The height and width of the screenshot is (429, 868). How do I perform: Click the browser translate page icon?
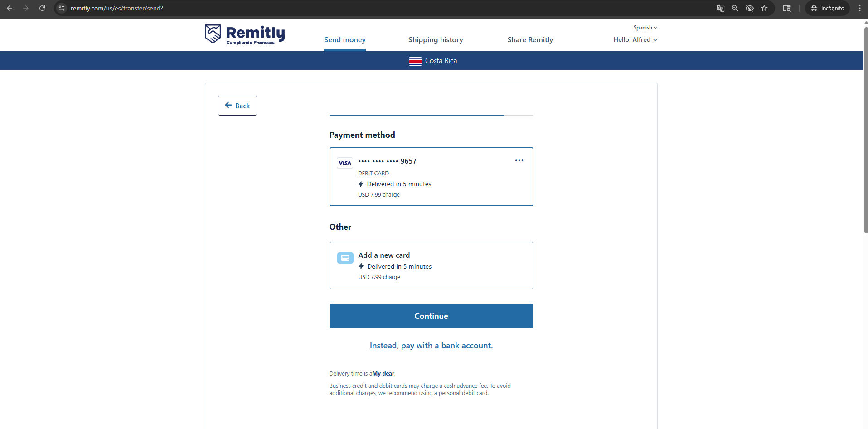720,8
